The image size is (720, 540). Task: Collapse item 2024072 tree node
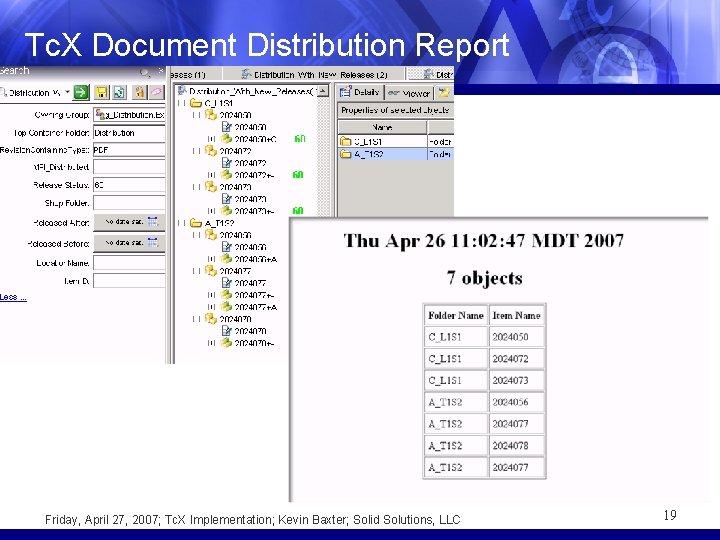coord(197,151)
